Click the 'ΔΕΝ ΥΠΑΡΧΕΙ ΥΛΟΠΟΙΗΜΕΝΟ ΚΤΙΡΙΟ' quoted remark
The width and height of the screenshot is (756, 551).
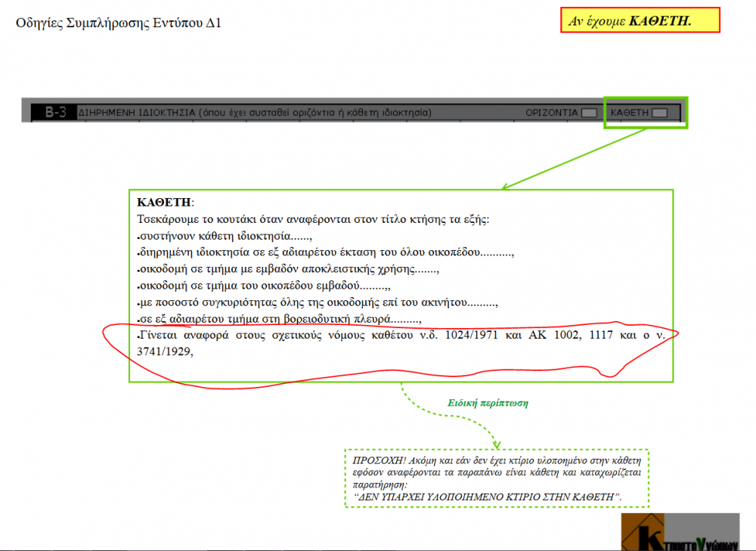[488, 496]
